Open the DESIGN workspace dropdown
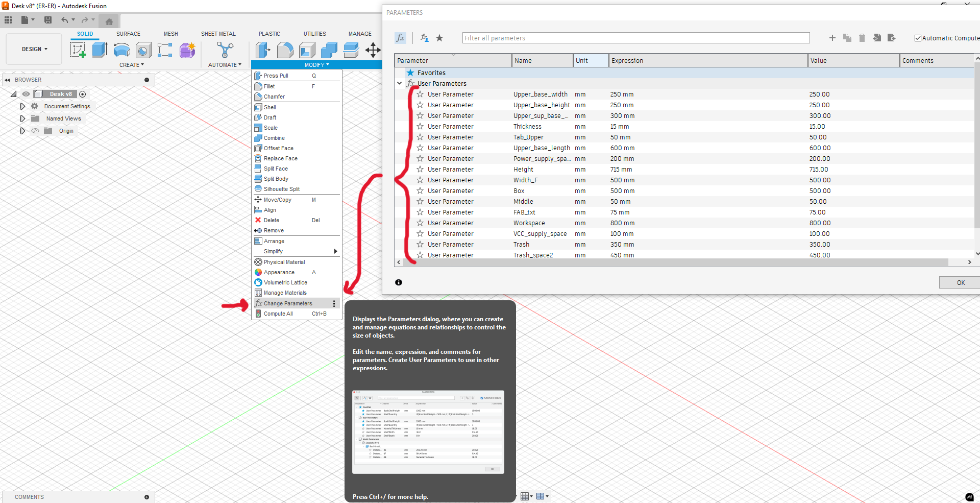980x503 pixels. pos(34,49)
